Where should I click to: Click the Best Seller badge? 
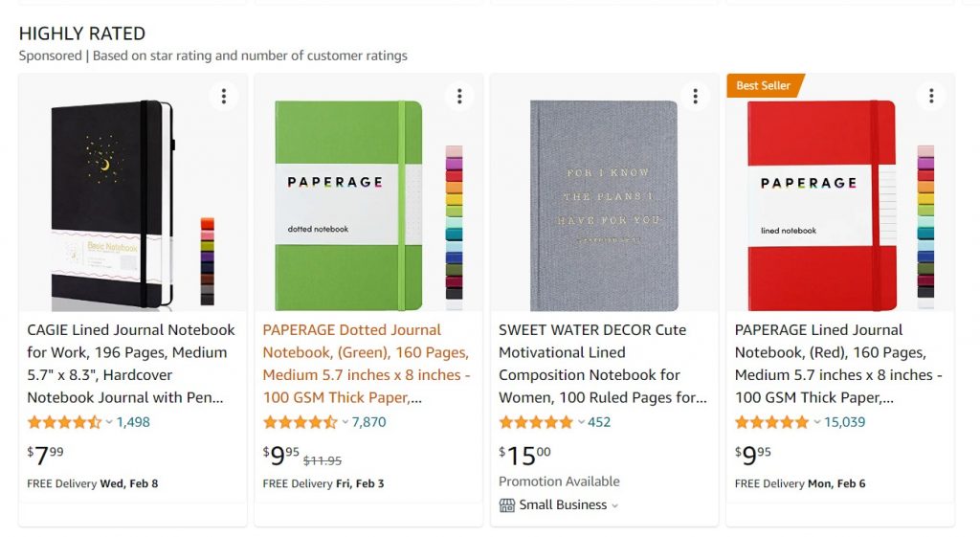(x=764, y=85)
